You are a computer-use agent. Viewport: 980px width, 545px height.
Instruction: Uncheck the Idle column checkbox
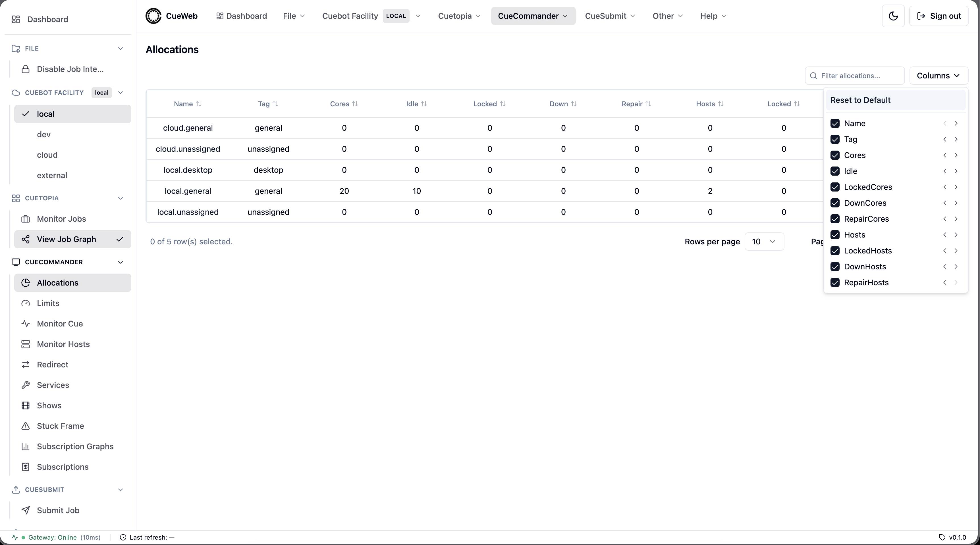pos(835,172)
